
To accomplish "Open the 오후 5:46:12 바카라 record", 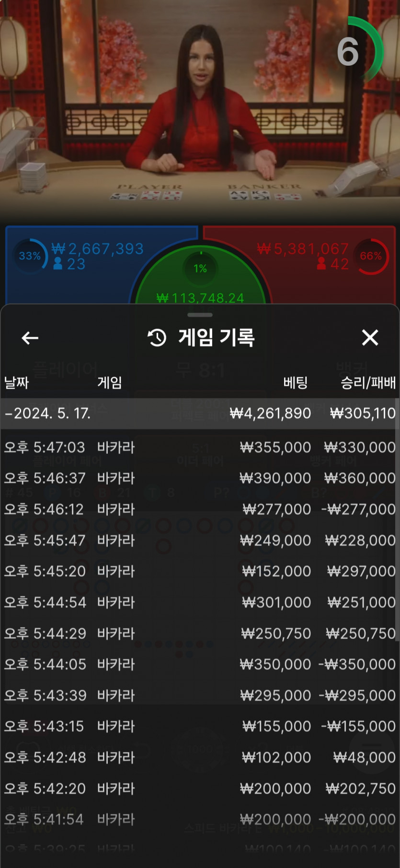I will tap(200, 509).
